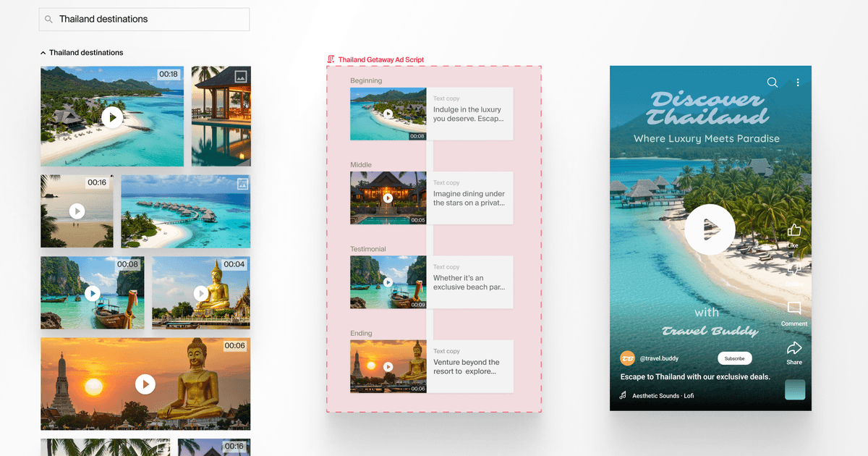Select the Testimonial clip thumbnail in the script
Screen dimensions: 868x456
(x=388, y=282)
